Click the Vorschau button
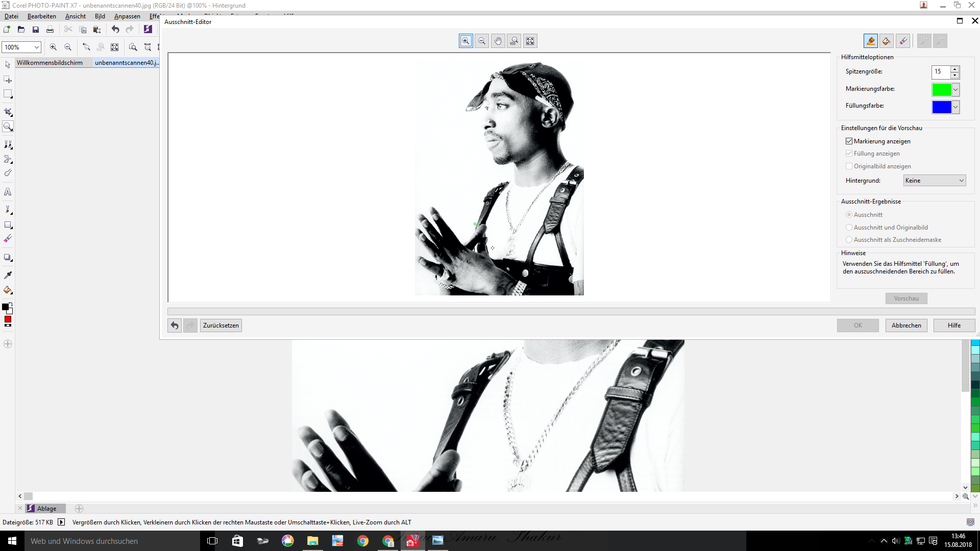Viewport: 980px width, 551px height. point(906,298)
